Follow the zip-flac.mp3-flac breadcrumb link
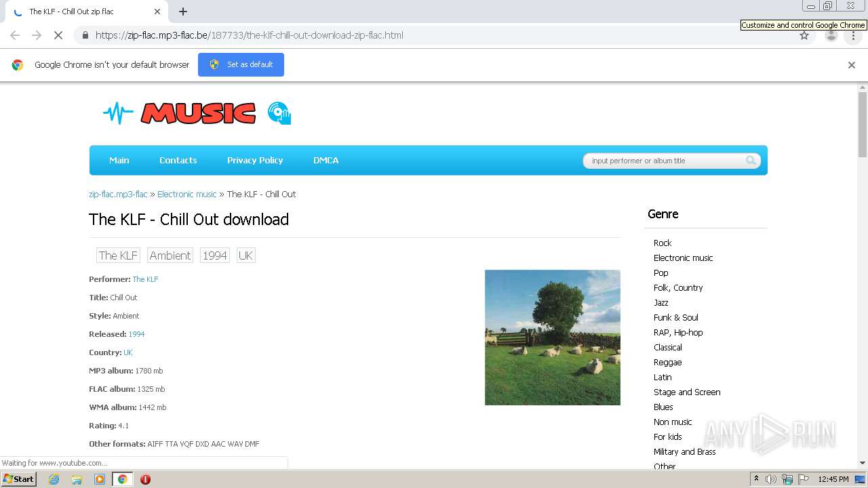This screenshot has width=868, height=488. pyautogui.click(x=118, y=194)
